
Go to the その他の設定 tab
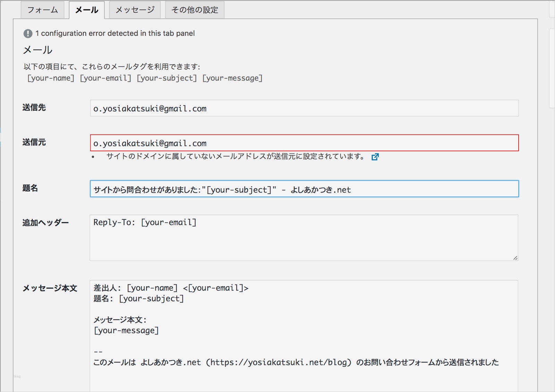(195, 10)
